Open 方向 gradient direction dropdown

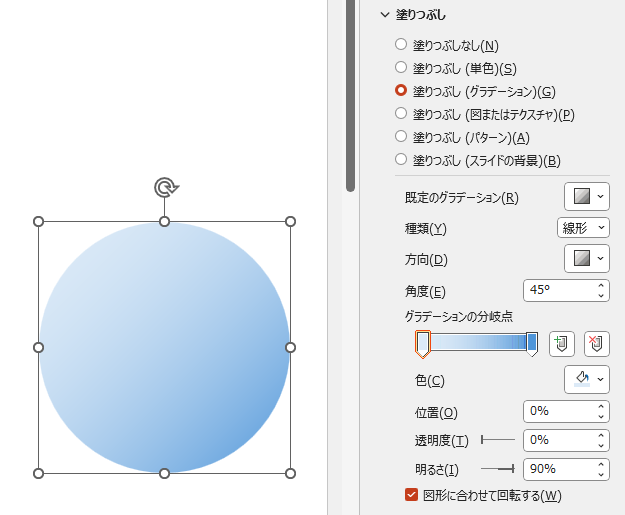587,258
